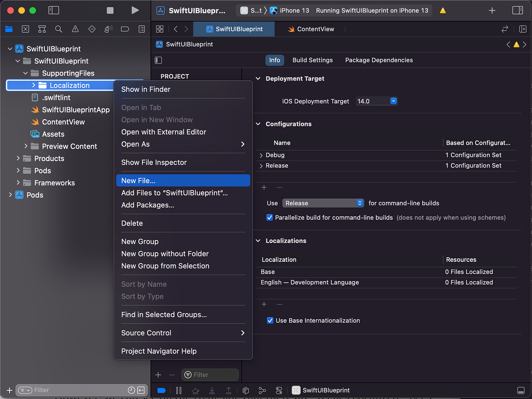The image size is (532, 399).
Task: Toggle recent files filter in navigator
Action: [x=131, y=390]
